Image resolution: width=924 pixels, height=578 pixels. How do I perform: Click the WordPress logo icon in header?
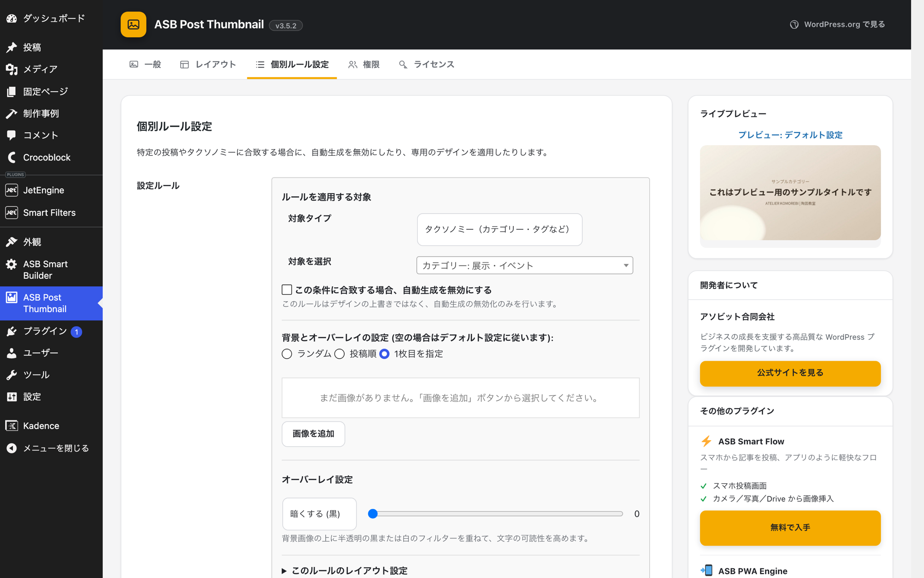[794, 25]
